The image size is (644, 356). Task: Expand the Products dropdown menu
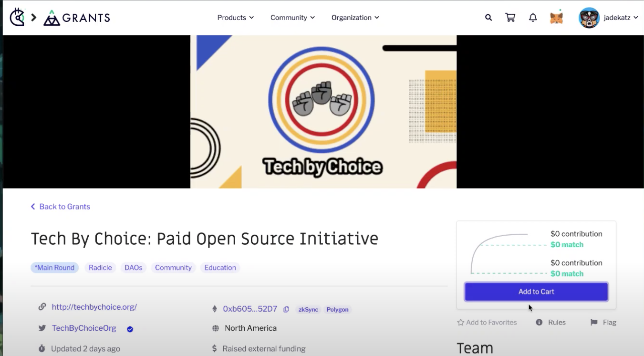point(235,17)
